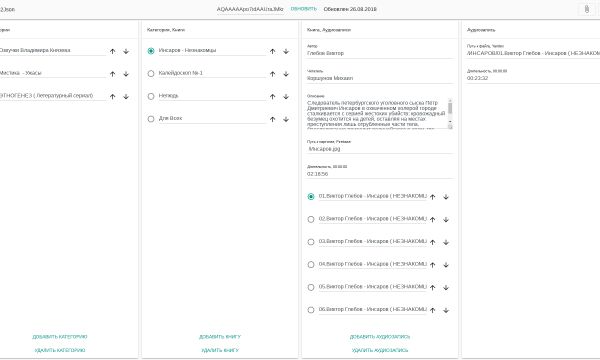Screen dimensions: 600x360
Task: Select audio track 02 radio button
Action: pyautogui.click(x=311, y=219)
